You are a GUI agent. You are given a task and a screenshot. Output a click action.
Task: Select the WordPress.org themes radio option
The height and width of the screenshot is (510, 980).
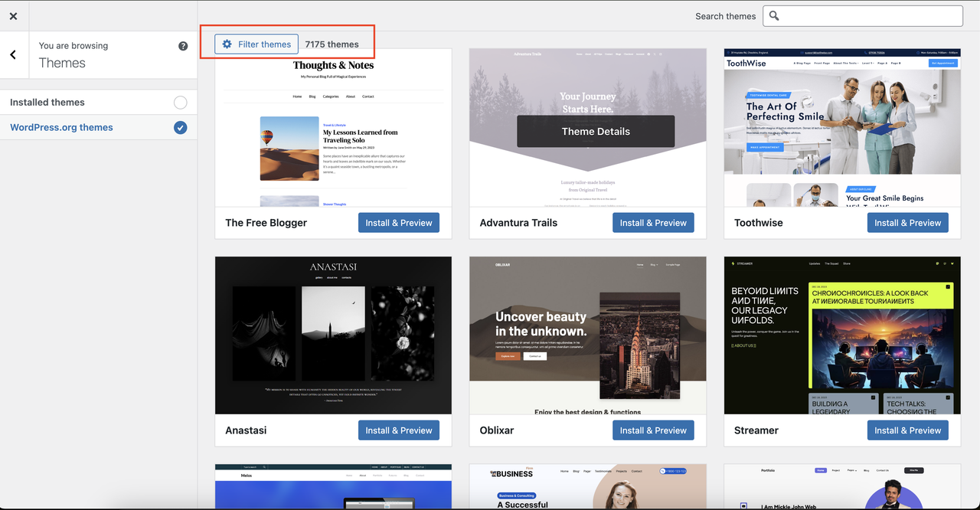click(x=180, y=128)
